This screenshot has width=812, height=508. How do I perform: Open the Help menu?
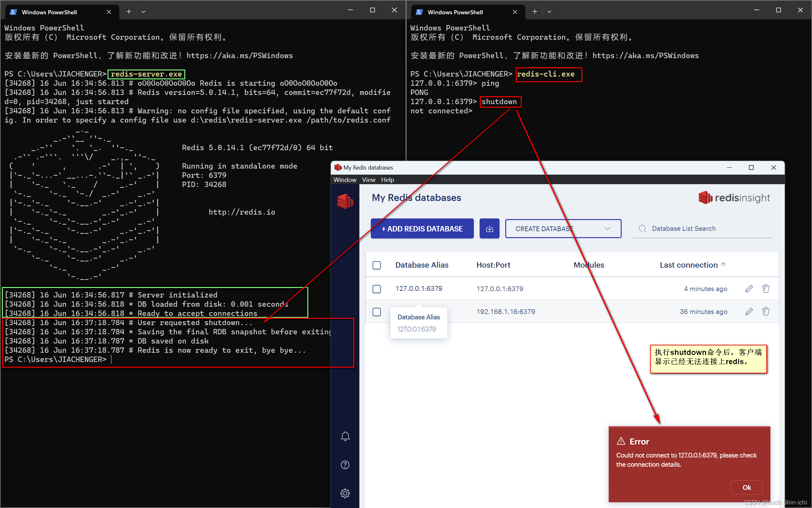click(x=387, y=180)
